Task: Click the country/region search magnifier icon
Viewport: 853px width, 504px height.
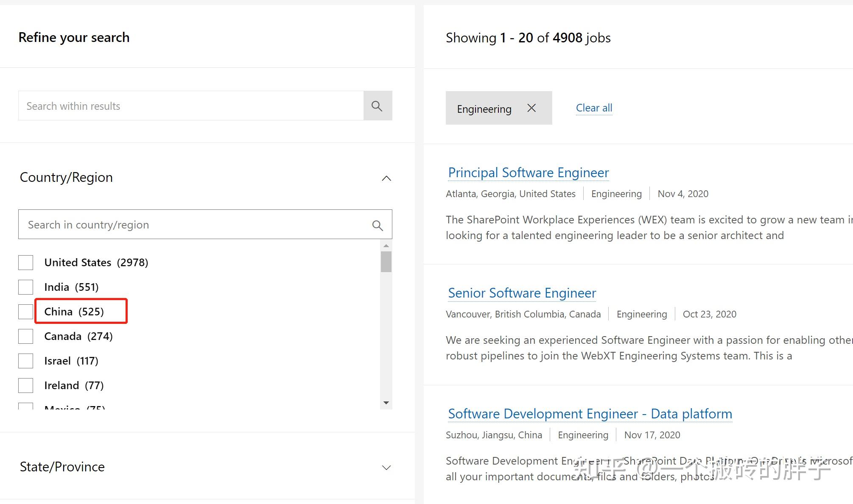Action: tap(377, 225)
